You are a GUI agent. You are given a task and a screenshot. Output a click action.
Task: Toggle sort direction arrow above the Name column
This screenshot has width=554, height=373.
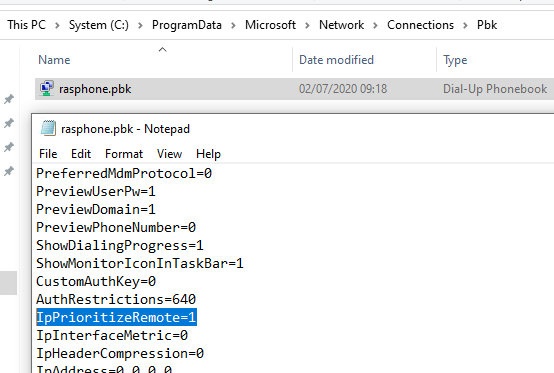163,49
